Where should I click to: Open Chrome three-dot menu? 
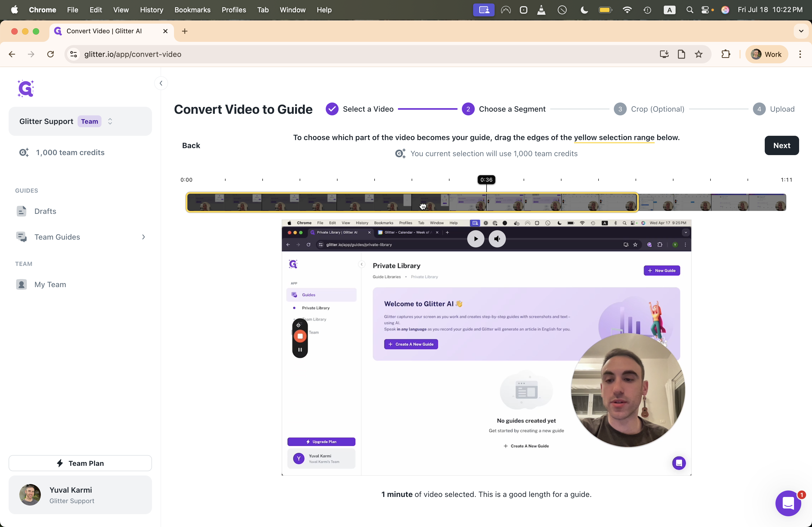coord(800,54)
